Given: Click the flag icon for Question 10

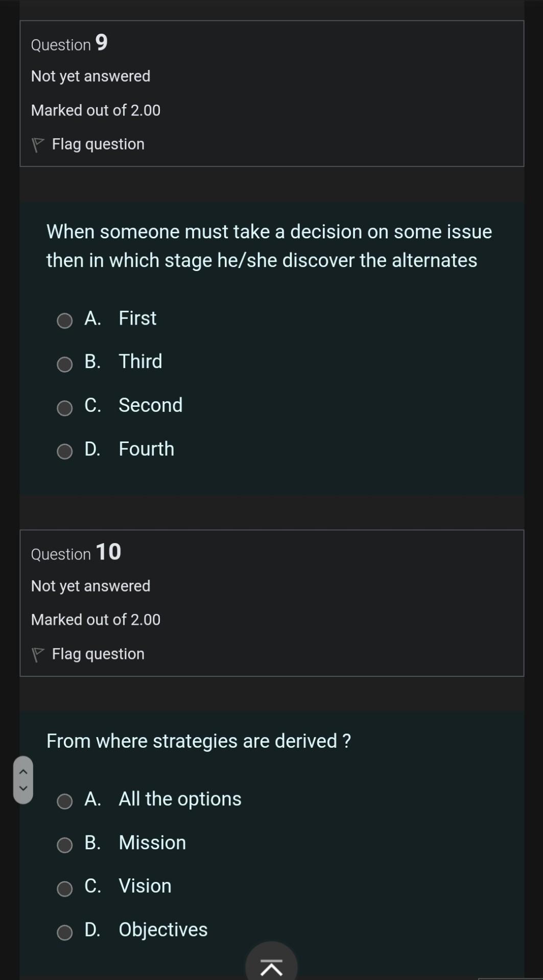Looking at the screenshot, I should click(38, 654).
